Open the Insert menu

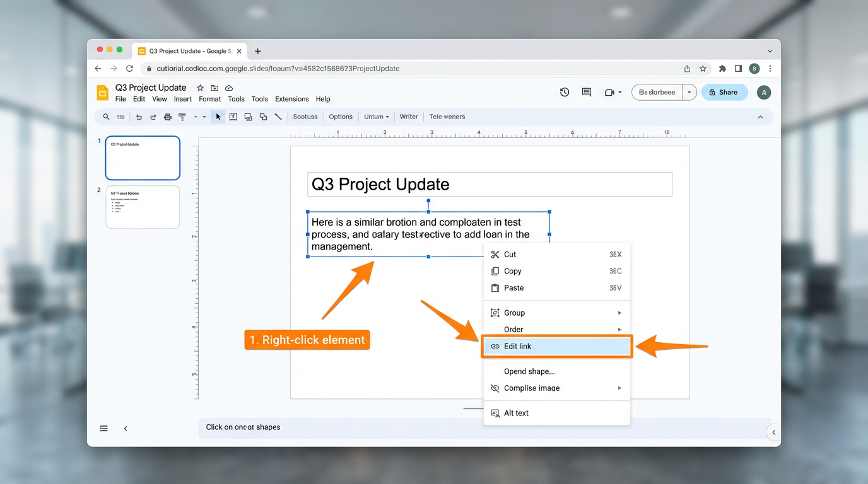pyautogui.click(x=182, y=99)
